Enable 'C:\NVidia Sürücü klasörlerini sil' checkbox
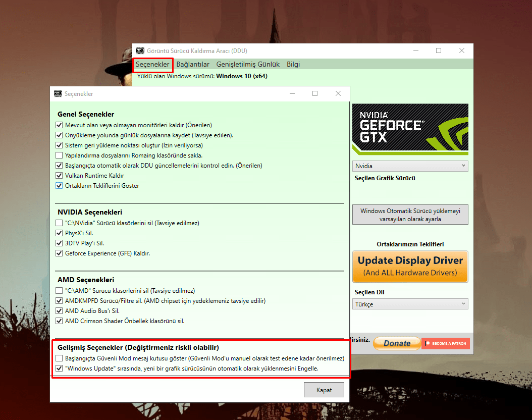 click(59, 223)
